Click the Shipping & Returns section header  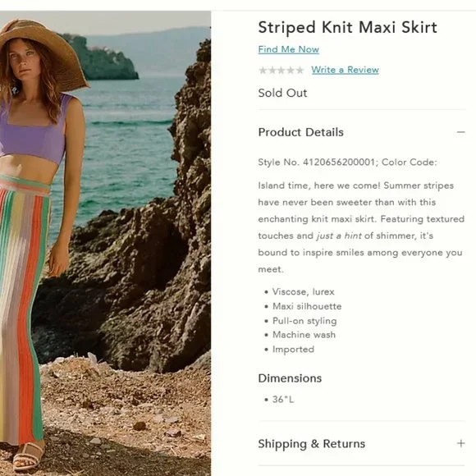pyautogui.click(x=312, y=444)
